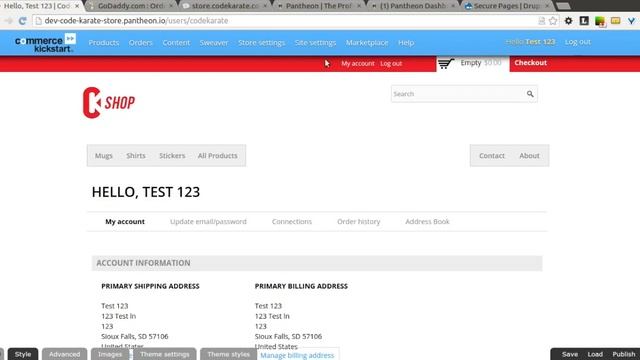Switch to the Pantheon | The Prof browser tab

[x=318, y=6]
